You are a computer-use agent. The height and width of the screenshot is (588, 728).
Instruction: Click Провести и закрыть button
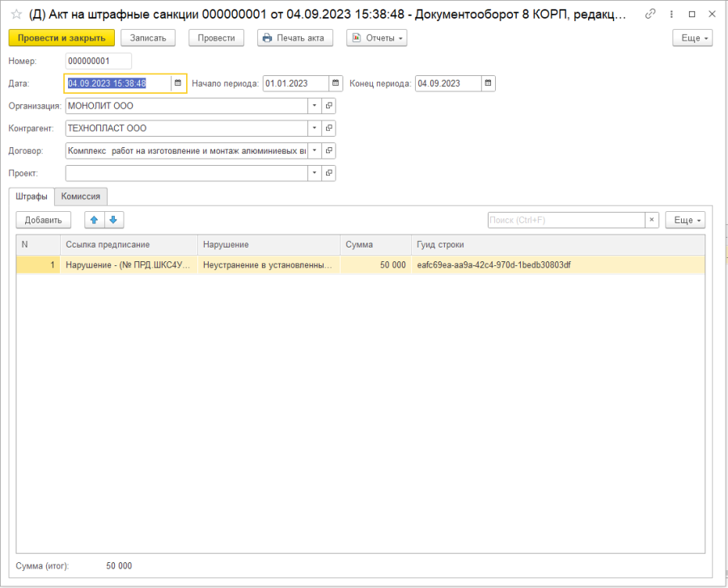pos(61,38)
